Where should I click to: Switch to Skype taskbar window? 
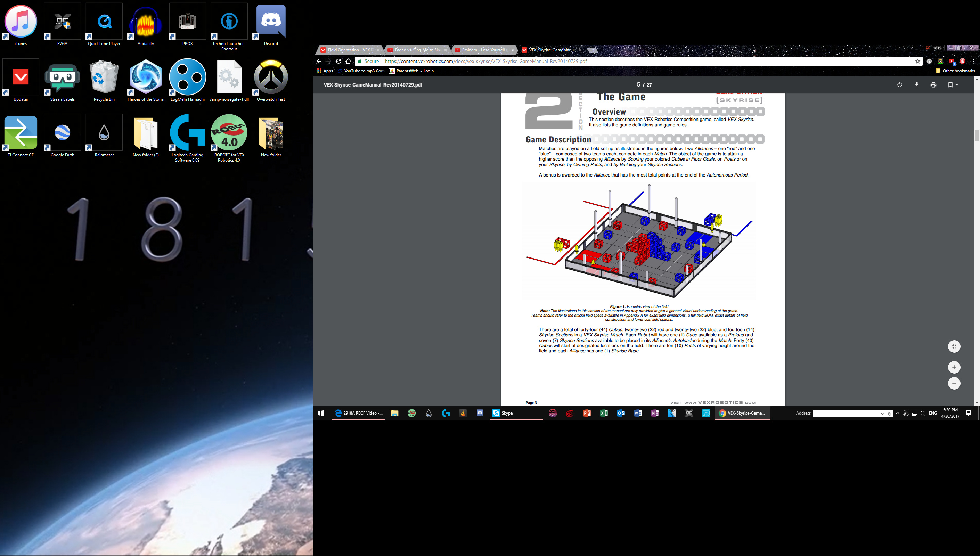(x=516, y=413)
